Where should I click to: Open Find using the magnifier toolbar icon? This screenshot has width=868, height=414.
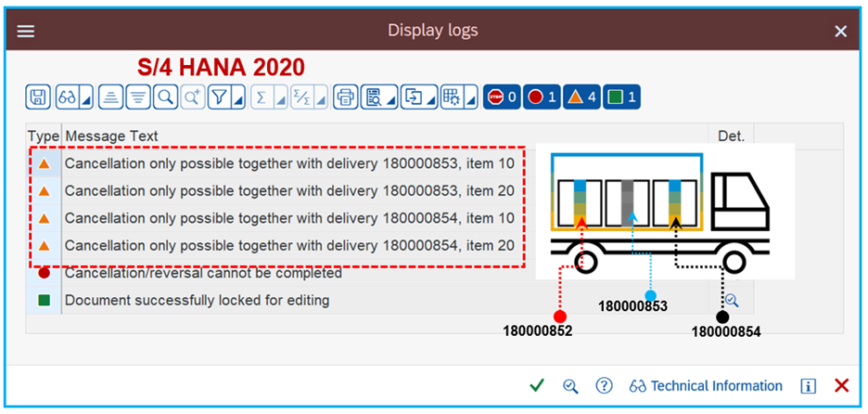click(165, 97)
